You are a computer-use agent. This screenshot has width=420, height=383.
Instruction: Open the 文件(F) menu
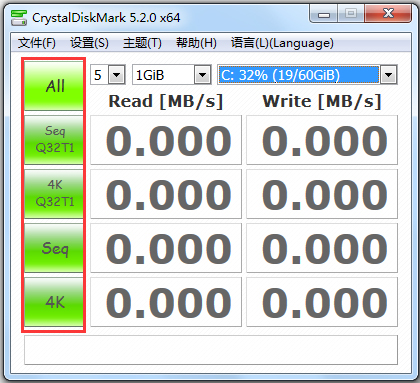point(37,43)
